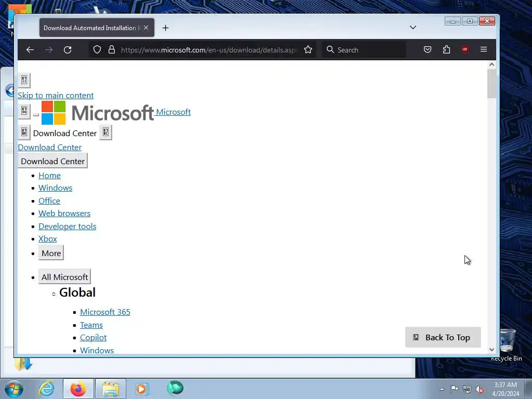532x399 pixels.
Task: Select the Recycle Bin desktop icon
Action: pos(507,345)
